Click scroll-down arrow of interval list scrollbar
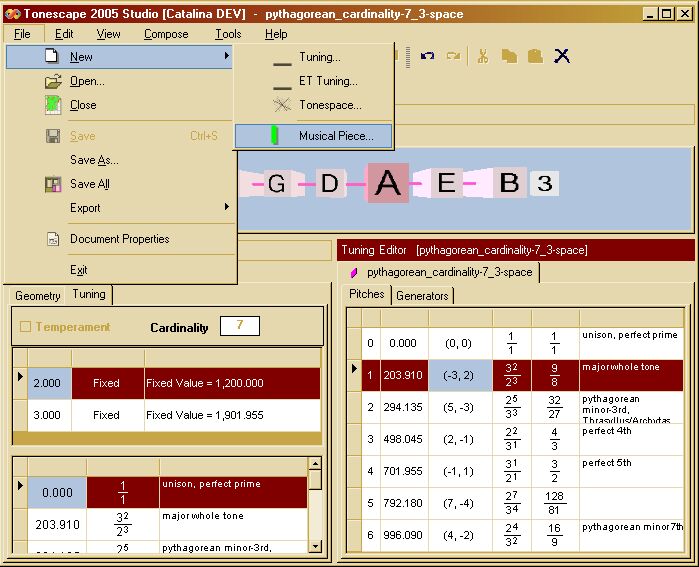 (x=315, y=546)
